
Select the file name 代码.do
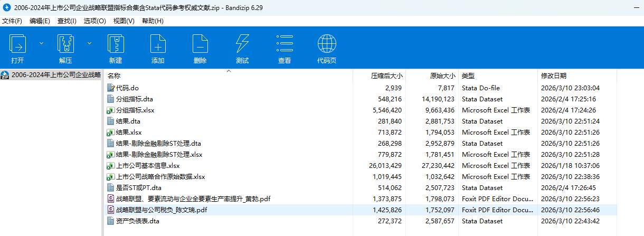point(127,88)
